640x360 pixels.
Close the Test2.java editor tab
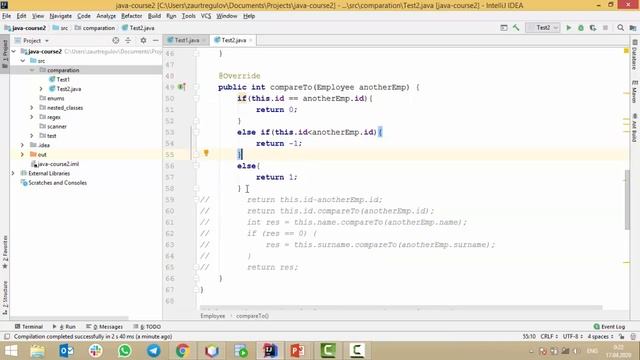coord(251,40)
